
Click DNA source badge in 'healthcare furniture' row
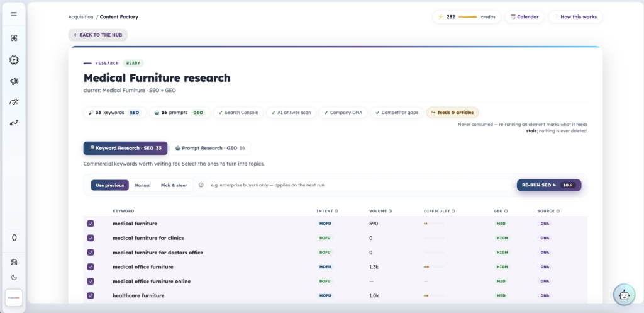pos(545,295)
